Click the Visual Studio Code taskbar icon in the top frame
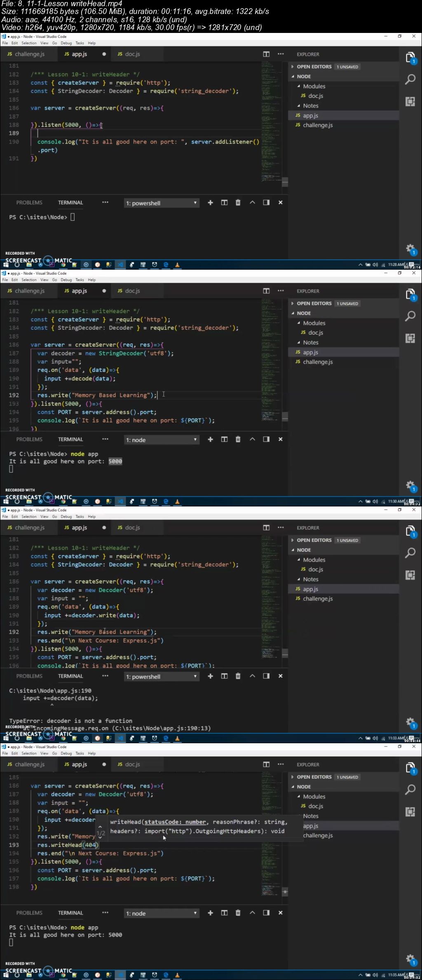The image size is (422, 980). pyautogui.click(x=120, y=265)
